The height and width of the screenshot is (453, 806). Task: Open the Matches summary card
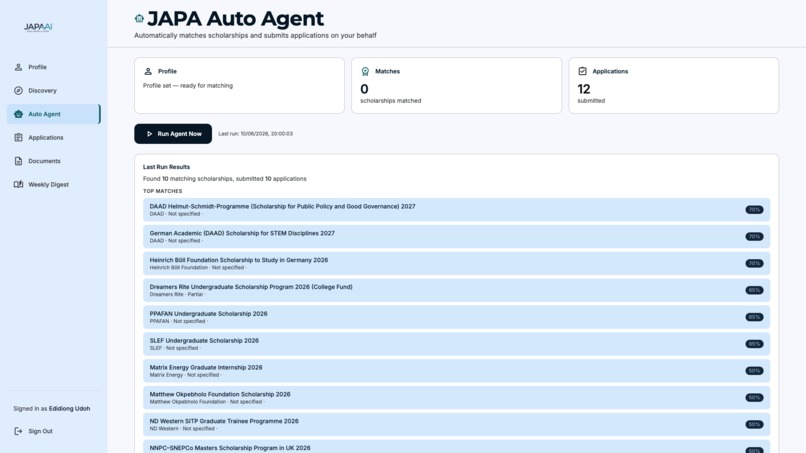[x=456, y=85]
